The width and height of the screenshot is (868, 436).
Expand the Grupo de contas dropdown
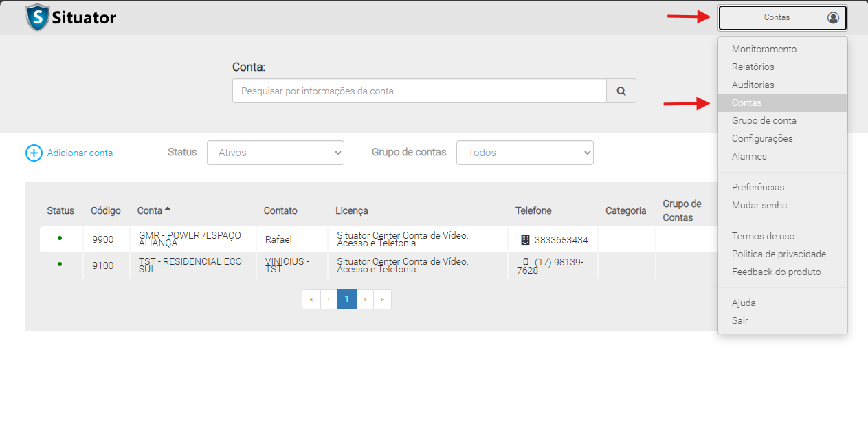(524, 153)
